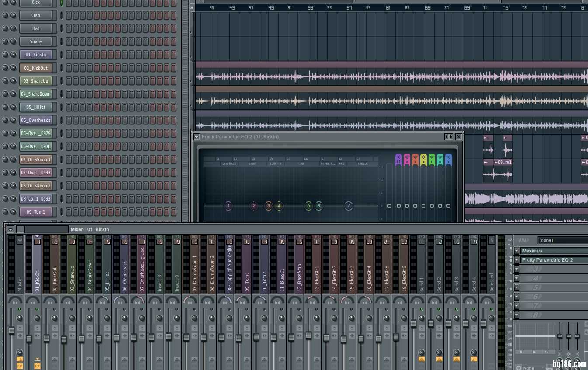Open effect slot 4 menu arrow

pos(516,278)
